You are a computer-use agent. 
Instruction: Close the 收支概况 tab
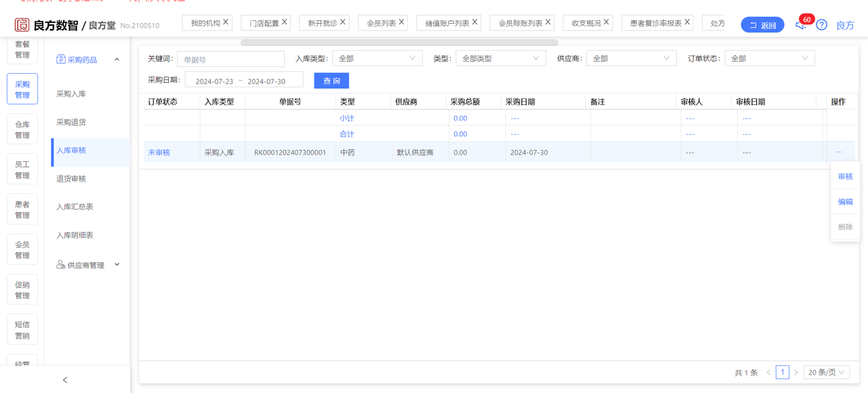point(607,22)
